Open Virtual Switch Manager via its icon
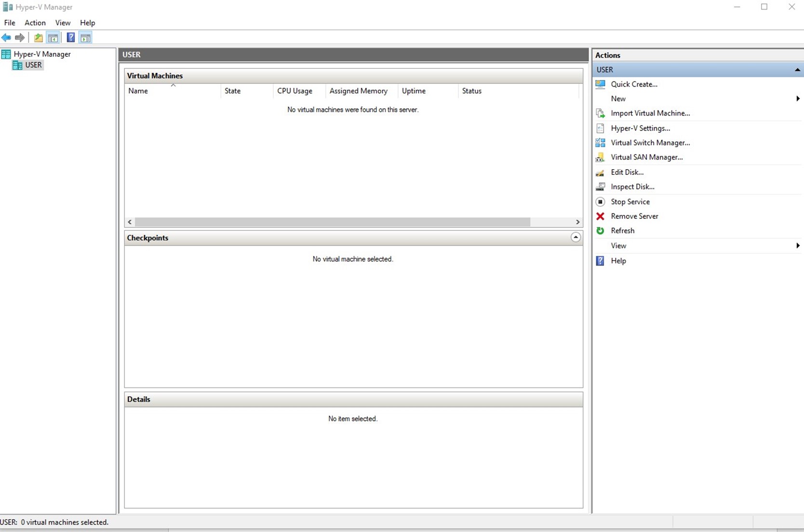The height and width of the screenshot is (532, 804). tap(600, 143)
